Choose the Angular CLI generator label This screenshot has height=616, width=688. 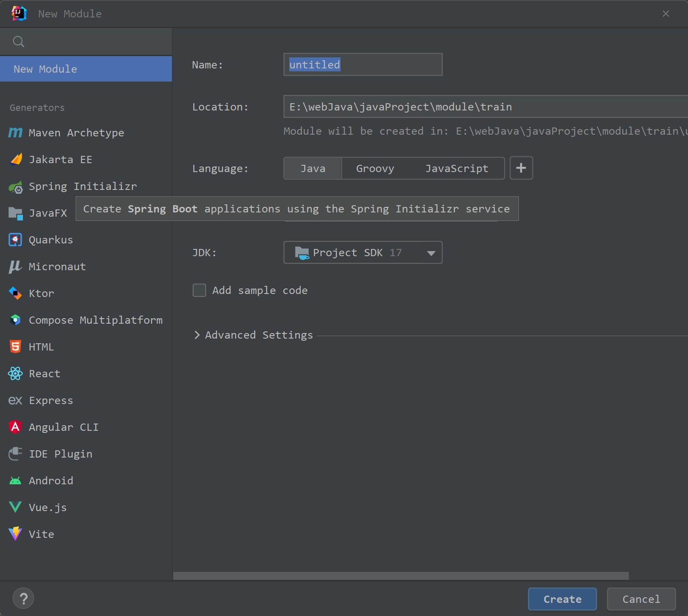[x=64, y=427]
